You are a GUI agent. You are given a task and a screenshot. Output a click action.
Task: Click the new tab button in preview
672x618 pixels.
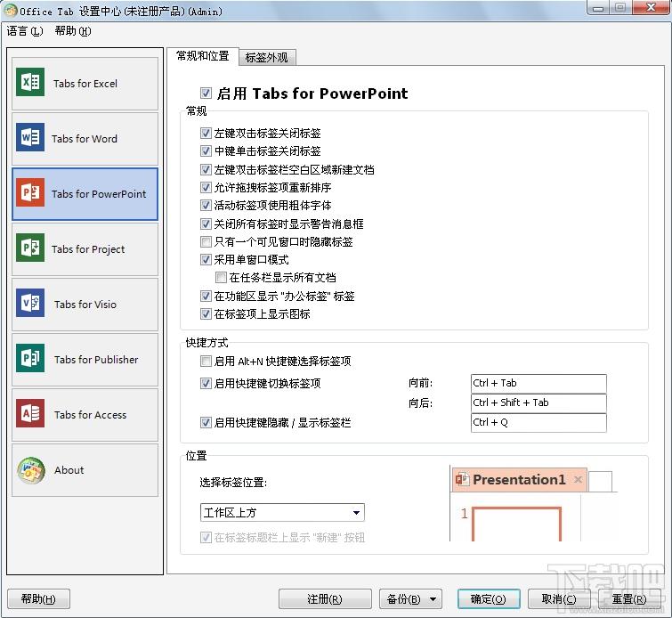click(x=601, y=481)
